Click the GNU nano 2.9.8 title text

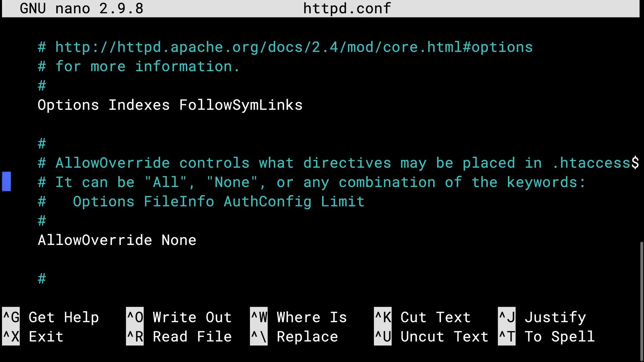(82, 8)
